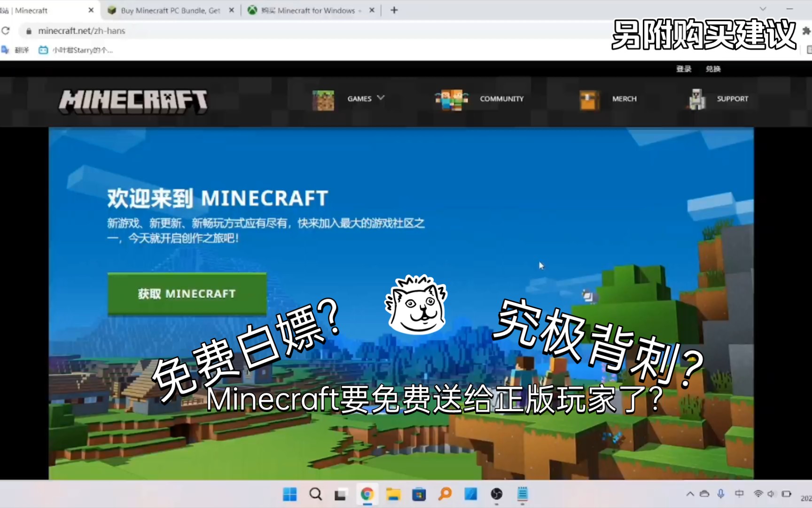The width and height of the screenshot is (812, 508).
Task: Click the Merch chest icon
Action: point(589,100)
